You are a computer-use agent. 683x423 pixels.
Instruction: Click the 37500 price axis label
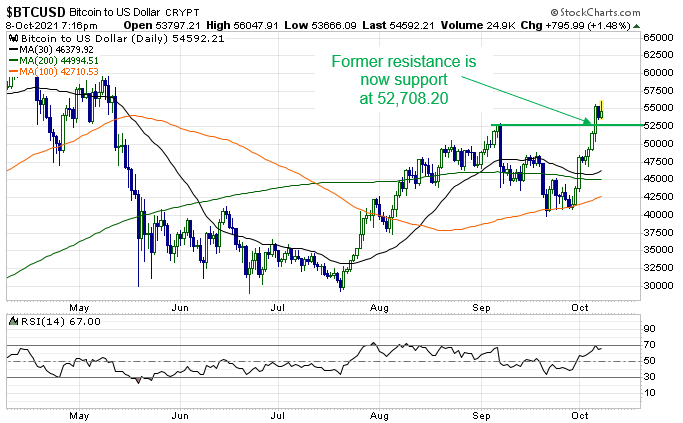click(x=658, y=232)
